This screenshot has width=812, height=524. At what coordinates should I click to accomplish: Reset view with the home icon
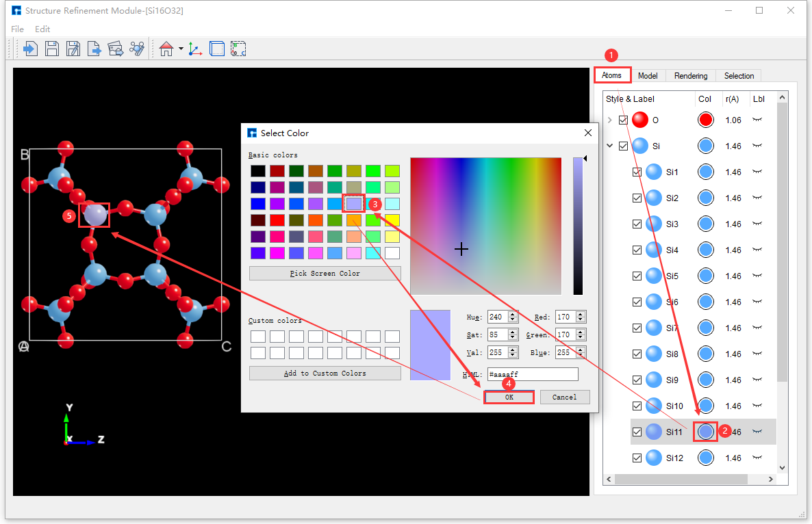click(166, 48)
